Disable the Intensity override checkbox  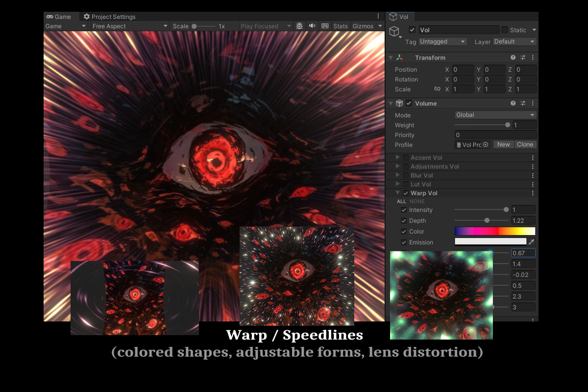point(403,210)
